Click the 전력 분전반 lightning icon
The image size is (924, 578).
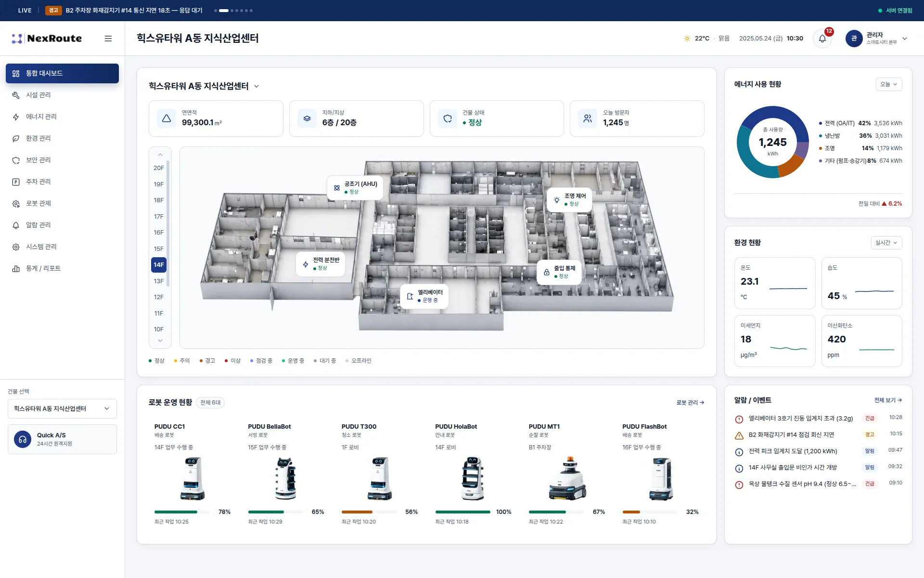point(306,264)
